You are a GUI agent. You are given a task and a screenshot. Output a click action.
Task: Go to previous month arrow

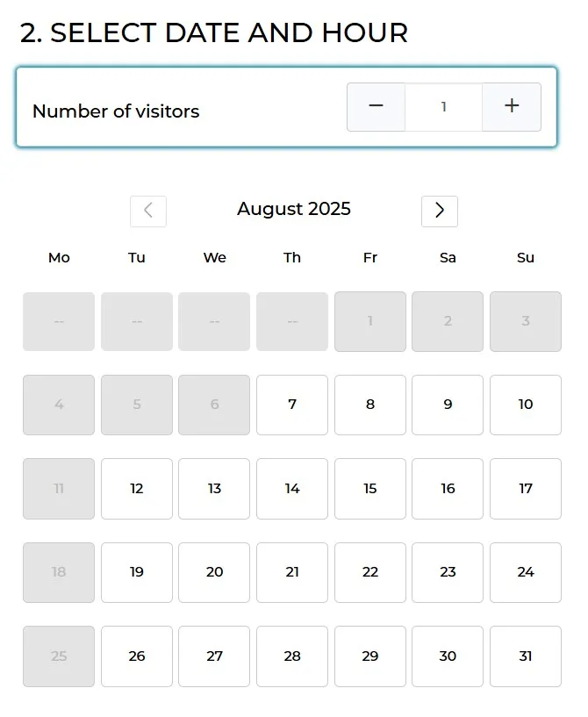click(x=148, y=211)
